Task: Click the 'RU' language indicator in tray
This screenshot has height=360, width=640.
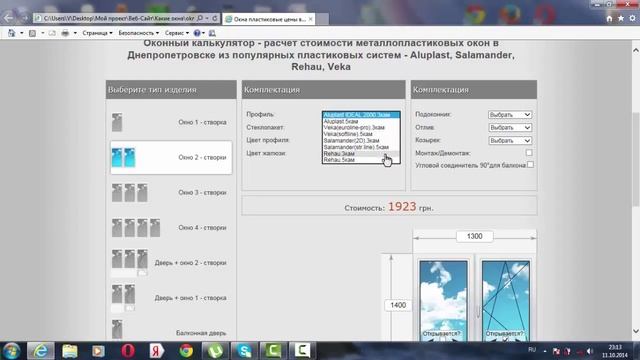Action: 532,350
